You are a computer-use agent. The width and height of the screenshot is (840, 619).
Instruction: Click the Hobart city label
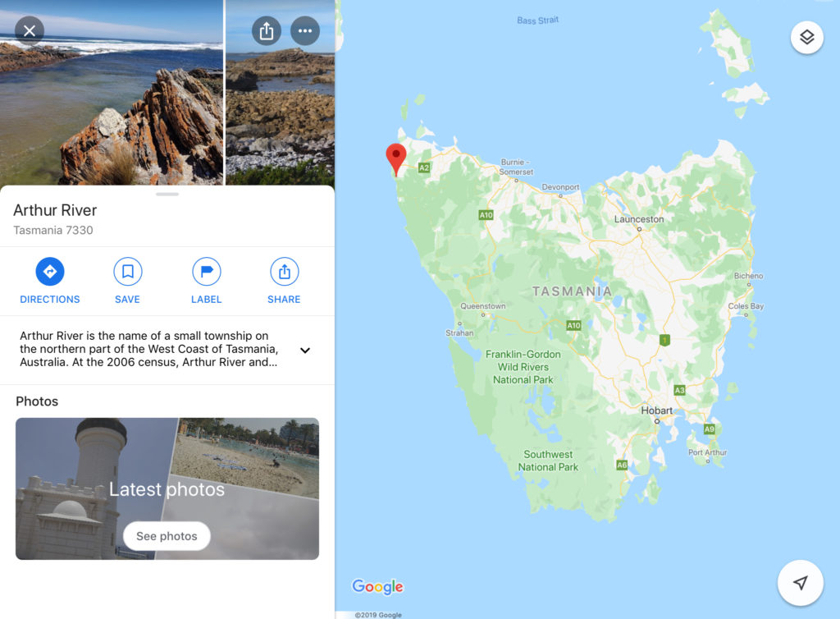click(657, 410)
